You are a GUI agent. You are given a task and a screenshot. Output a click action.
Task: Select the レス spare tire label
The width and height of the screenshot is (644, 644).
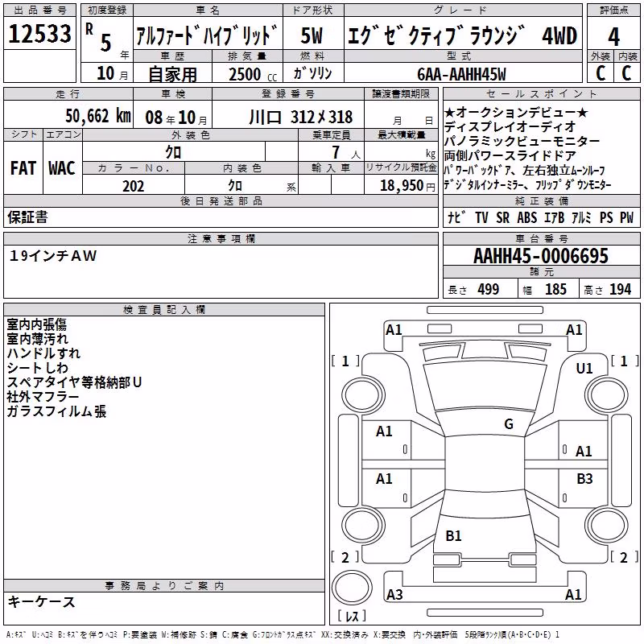coord(352,616)
